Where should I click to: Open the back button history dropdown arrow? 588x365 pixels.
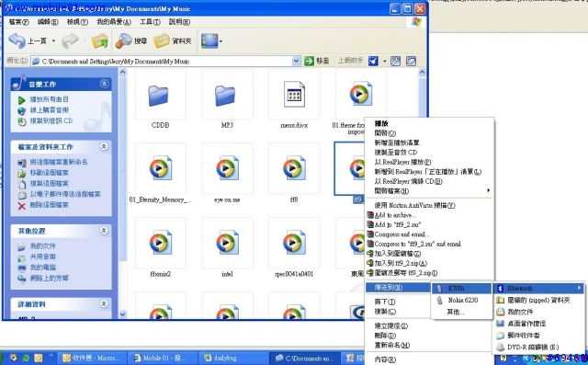click(53, 40)
